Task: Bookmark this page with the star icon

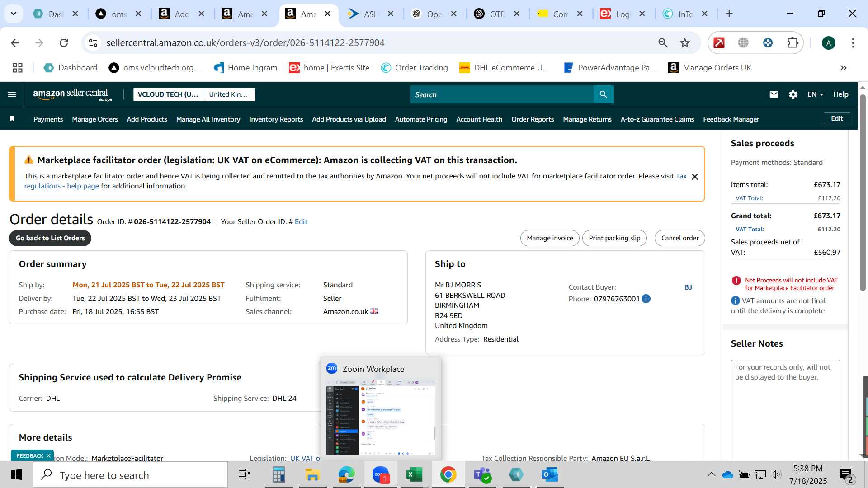Action: (x=685, y=43)
